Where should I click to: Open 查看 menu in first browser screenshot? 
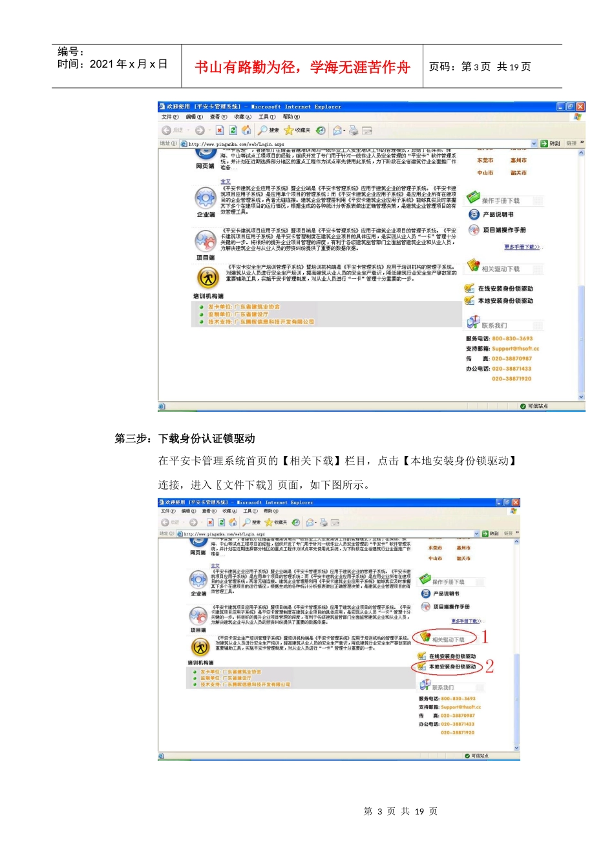tap(218, 117)
